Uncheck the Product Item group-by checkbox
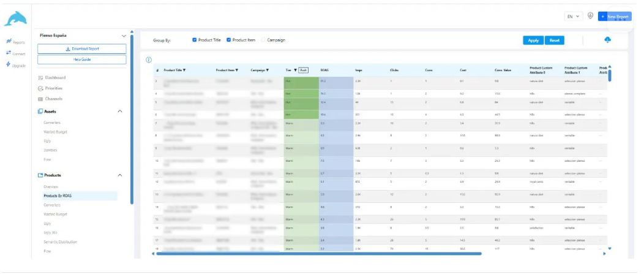Viewport: 644px width, 274px height. point(229,40)
